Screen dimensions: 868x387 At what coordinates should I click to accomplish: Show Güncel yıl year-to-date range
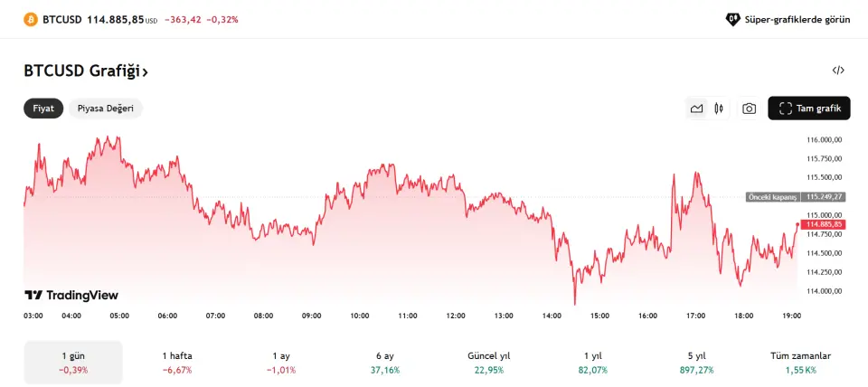(489, 362)
